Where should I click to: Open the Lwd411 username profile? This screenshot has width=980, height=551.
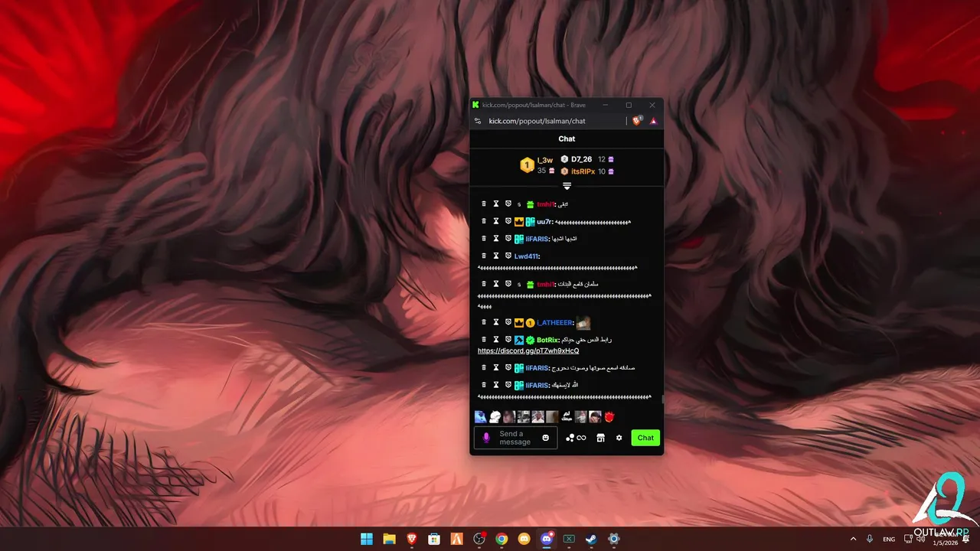(x=527, y=256)
